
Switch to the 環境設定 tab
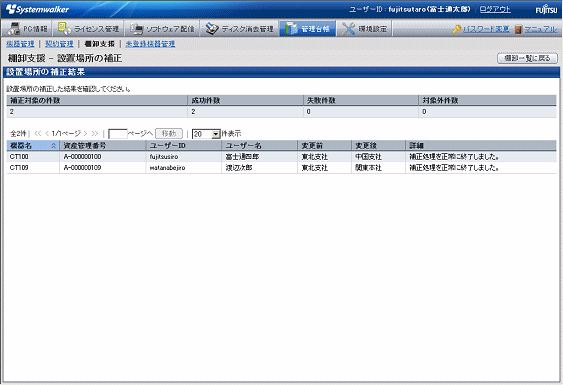pyautogui.click(x=364, y=29)
